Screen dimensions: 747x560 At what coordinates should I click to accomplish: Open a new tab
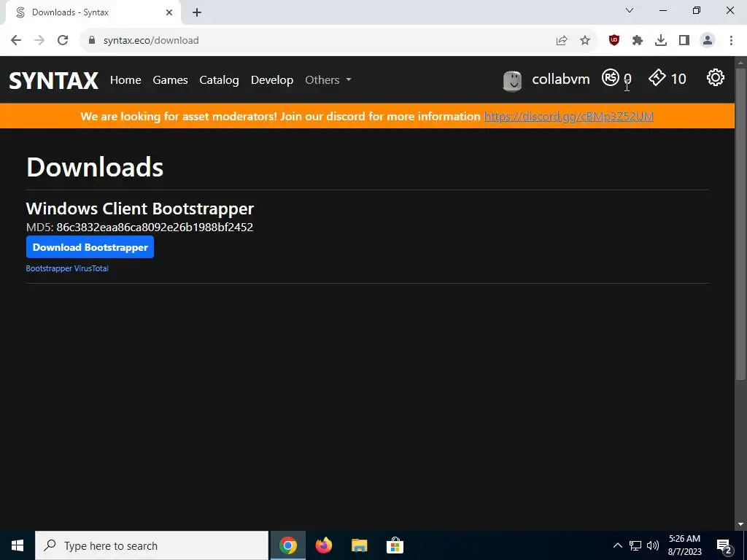(x=197, y=12)
